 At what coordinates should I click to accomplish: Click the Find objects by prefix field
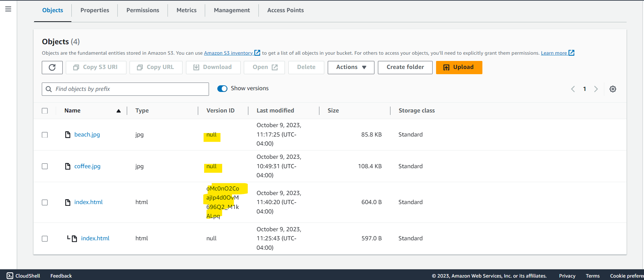click(125, 89)
